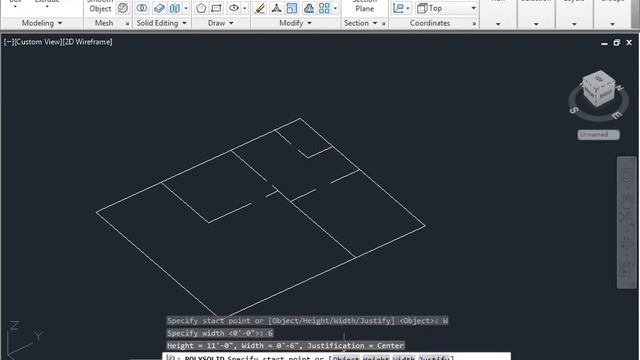Expand the Modeling panel
640x360 pixels.
pyautogui.click(x=42, y=23)
